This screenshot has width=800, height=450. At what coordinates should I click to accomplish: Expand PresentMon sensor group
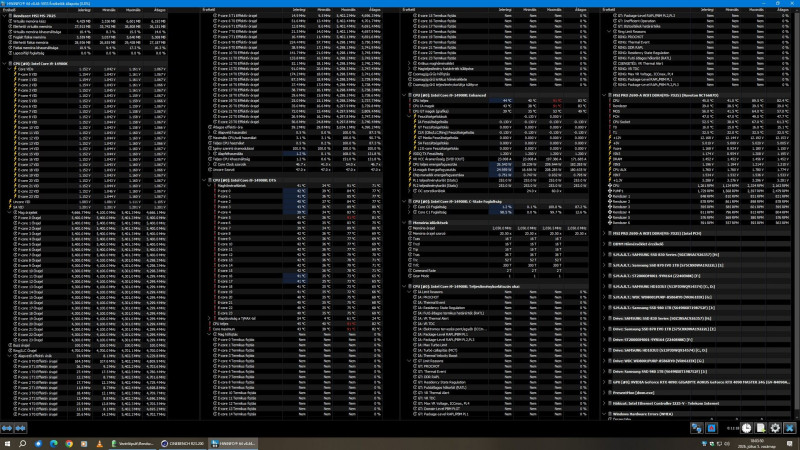[x=604, y=393]
